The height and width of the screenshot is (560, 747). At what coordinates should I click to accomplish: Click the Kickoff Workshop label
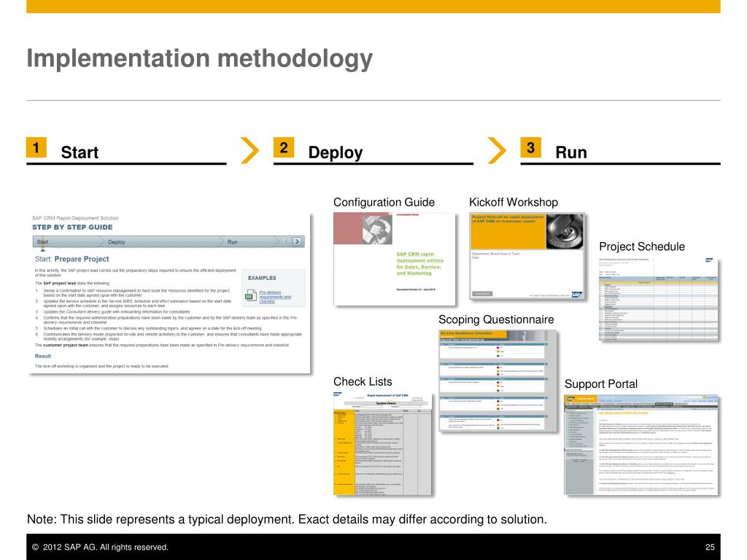(514, 203)
